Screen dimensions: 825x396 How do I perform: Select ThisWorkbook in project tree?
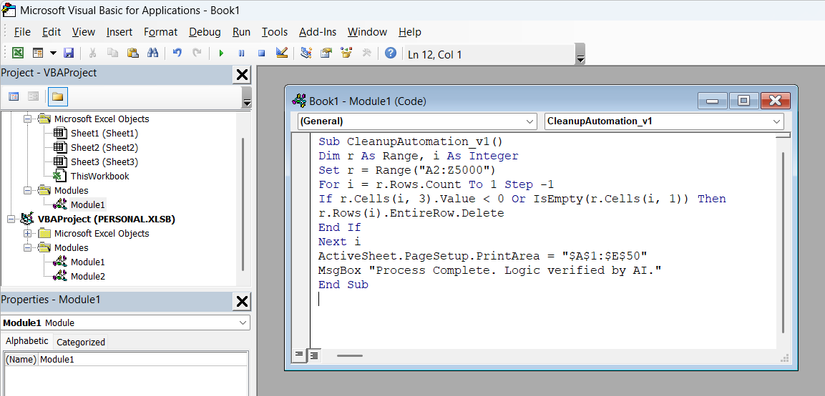(92, 176)
